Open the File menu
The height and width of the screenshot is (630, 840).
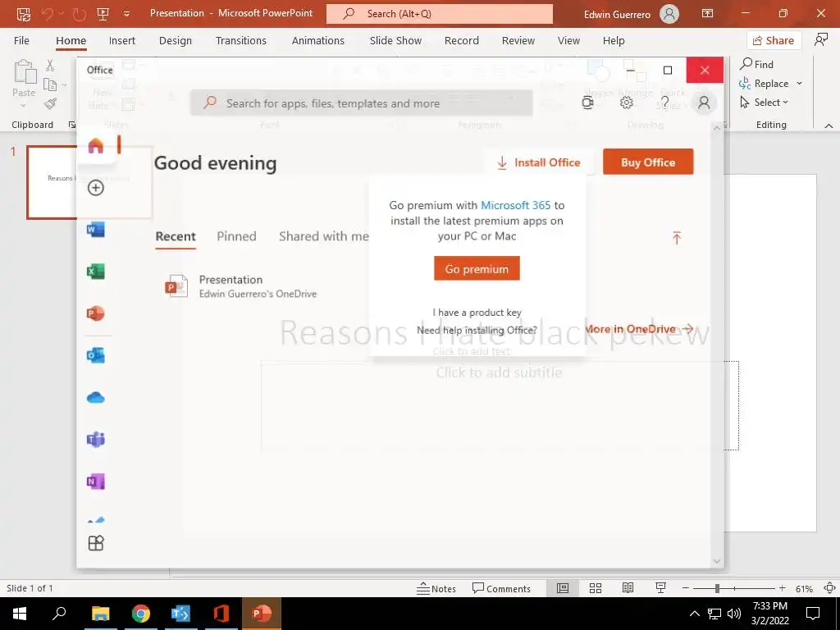point(21,41)
